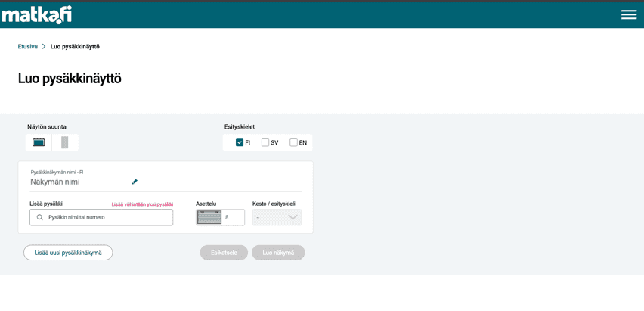644x311 pixels.
Task: Click the pencil edit name icon
Action: pyautogui.click(x=135, y=182)
